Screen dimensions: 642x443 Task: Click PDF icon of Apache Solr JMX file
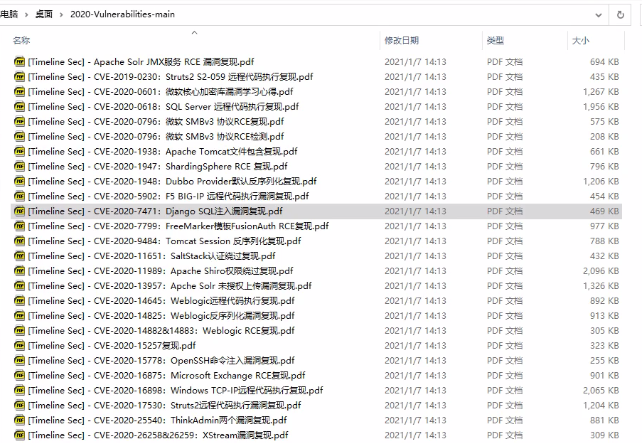tap(19, 62)
